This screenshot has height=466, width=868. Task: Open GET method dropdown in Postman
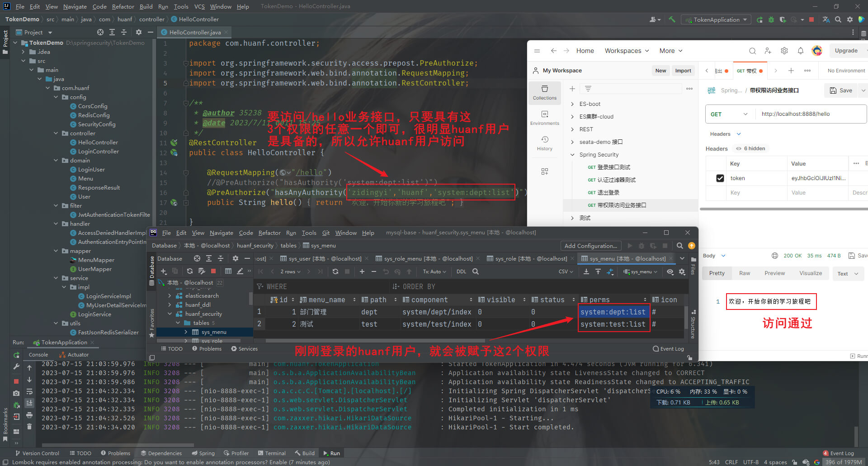coord(730,114)
